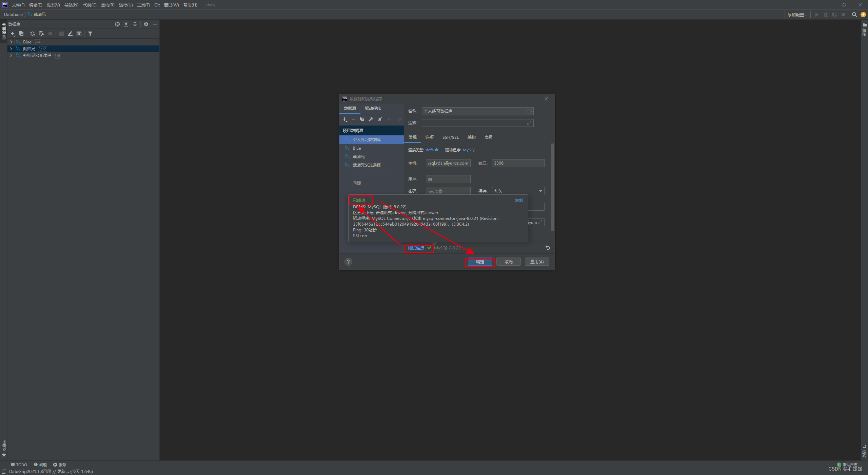Image resolution: width=868 pixels, height=475 pixels.
Task: Click the edit source pencil icon
Action: coord(70,34)
